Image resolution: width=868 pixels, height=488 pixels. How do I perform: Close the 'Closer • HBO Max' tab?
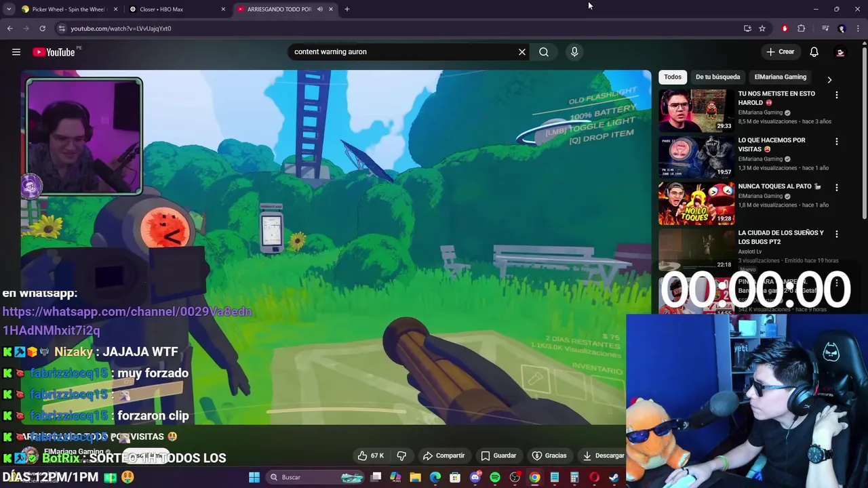tap(223, 9)
